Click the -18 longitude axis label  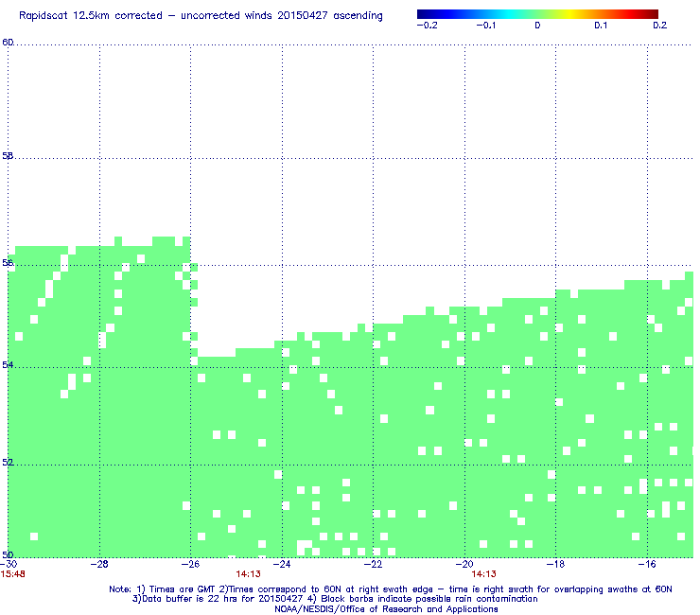pyautogui.click(x=556, y=564)
